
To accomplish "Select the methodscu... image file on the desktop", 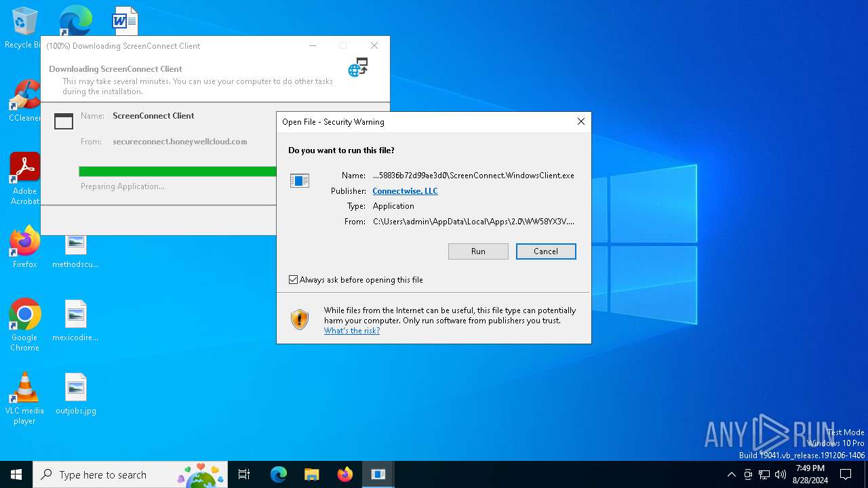I will point(75,251).
